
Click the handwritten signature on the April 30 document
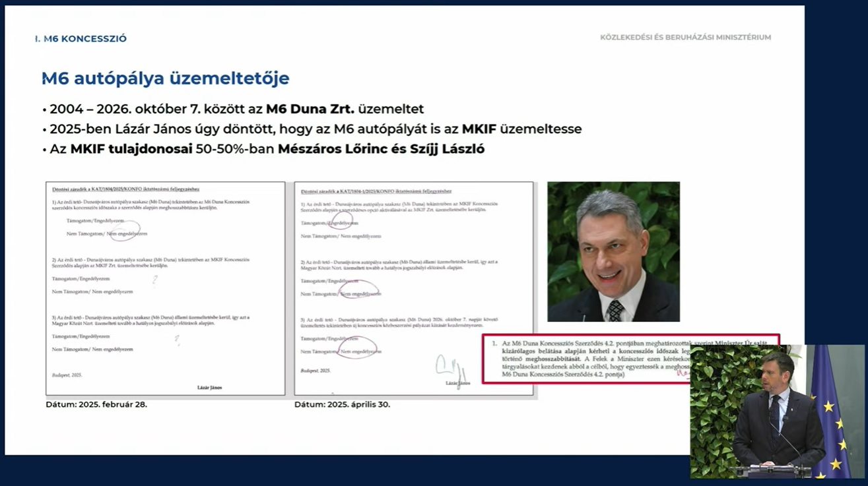(451, 371)
